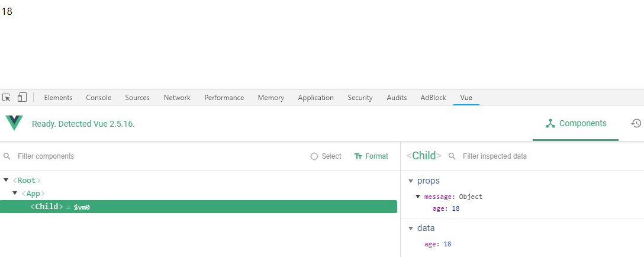Select the App component in tree
Image resolution: width=644 pixels, height=257 pixels.
tap(33, 193)
